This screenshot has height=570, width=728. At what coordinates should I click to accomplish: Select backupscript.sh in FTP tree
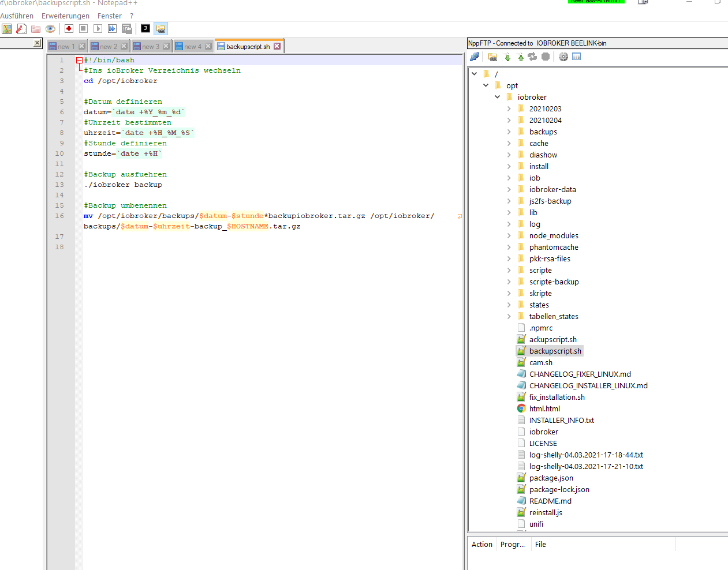[555, 351]
